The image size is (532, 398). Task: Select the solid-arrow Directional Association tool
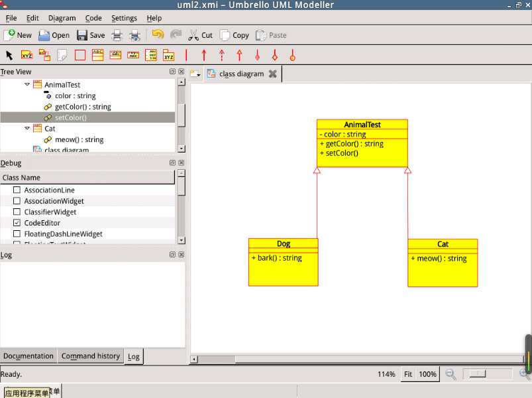(x=204, y=55)
